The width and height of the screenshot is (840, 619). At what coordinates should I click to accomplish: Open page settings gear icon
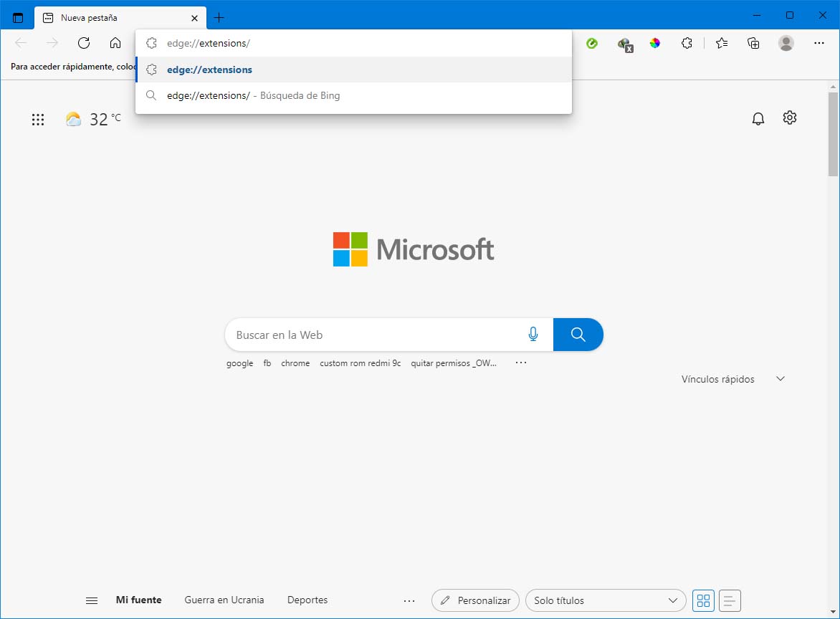pyautogui.click(x=790, y=117)
